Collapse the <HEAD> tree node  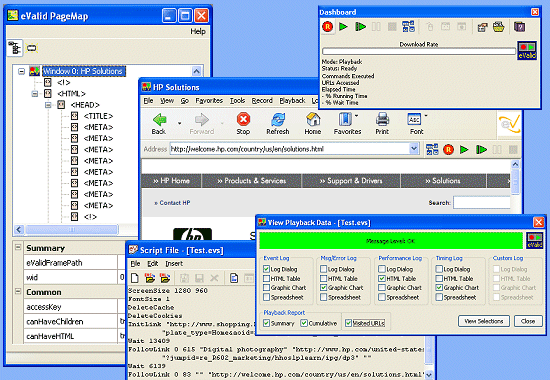click(48, 105)
